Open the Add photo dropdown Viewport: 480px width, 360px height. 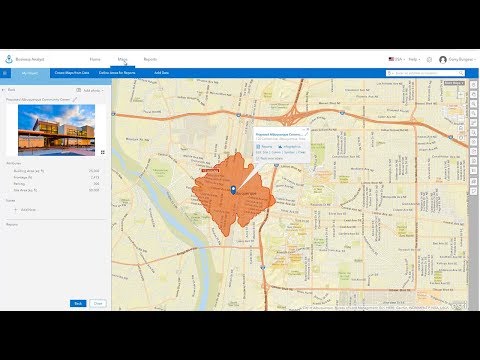pos(90,90)
